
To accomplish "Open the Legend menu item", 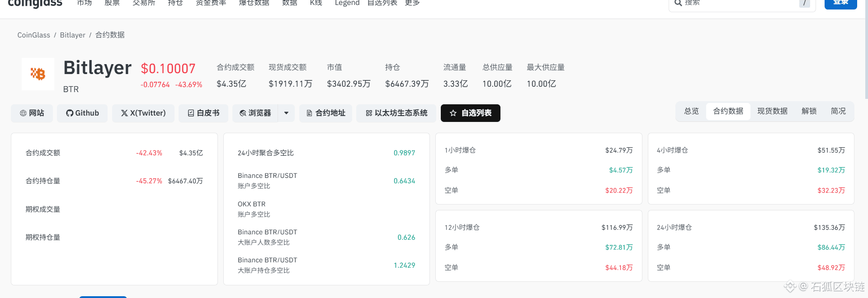I will (x=347, y=3).
